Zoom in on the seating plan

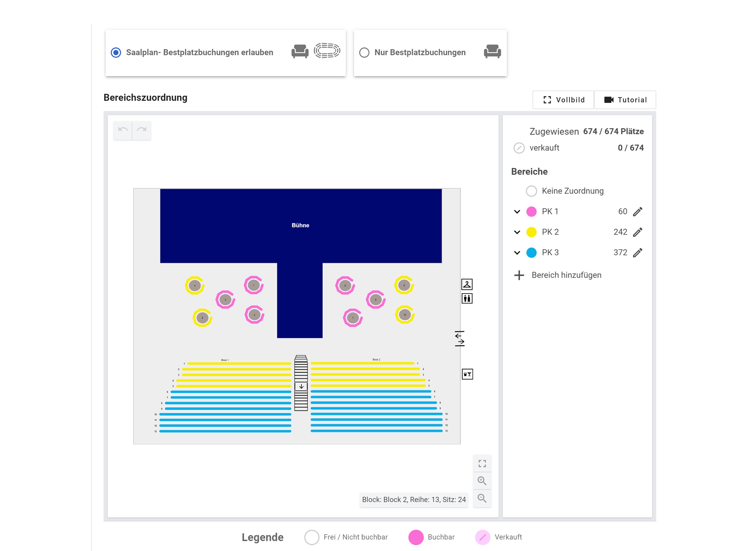tap(482, 481)
